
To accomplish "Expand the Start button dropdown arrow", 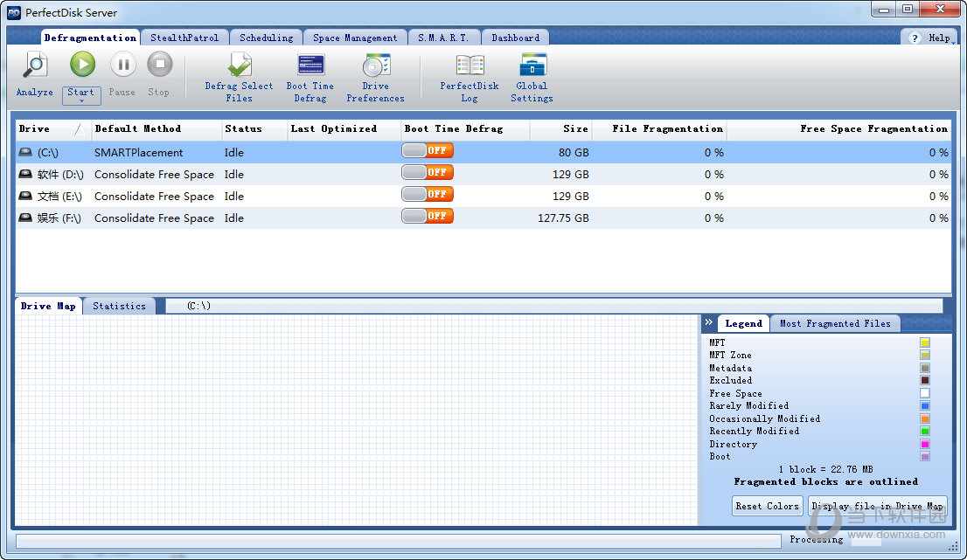I will 81,101.
